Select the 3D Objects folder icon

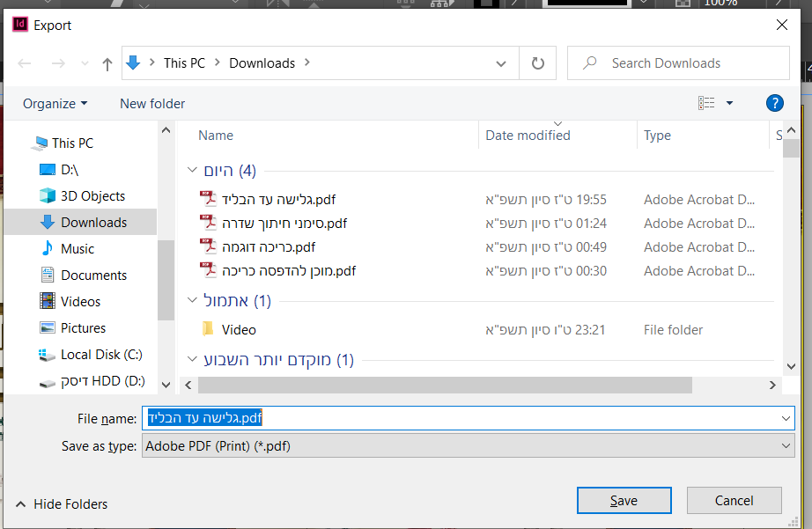pyautogui.click(x=48, y=195)
